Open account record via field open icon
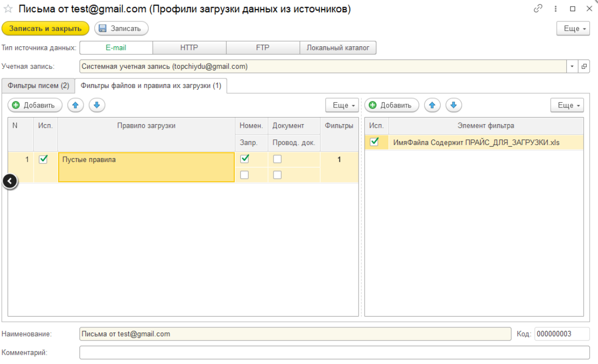 pos(584,67)
